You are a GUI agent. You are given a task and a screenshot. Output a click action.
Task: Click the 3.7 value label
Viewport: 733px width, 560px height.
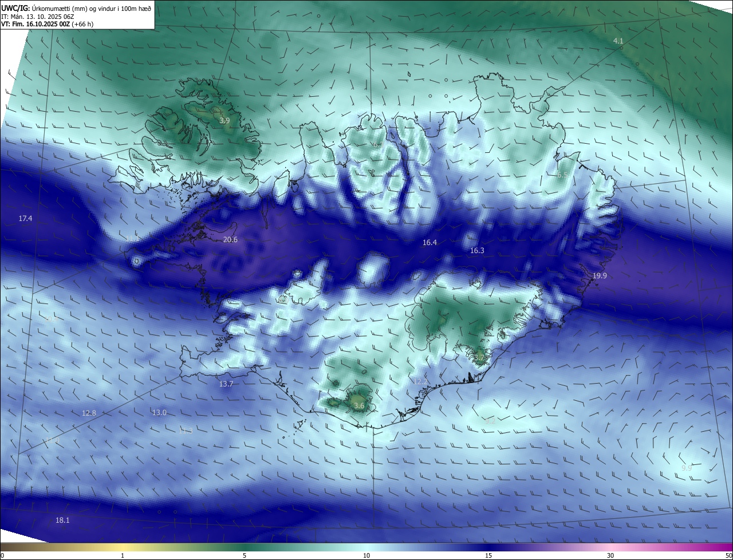pyautogui.click(x=479, y=358)
